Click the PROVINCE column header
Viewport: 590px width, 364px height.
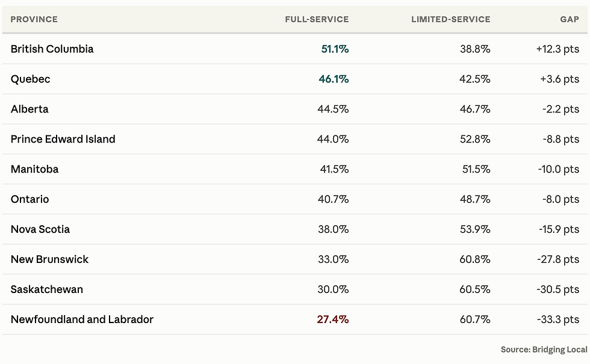pyautogui.click(x=34, y=19)
